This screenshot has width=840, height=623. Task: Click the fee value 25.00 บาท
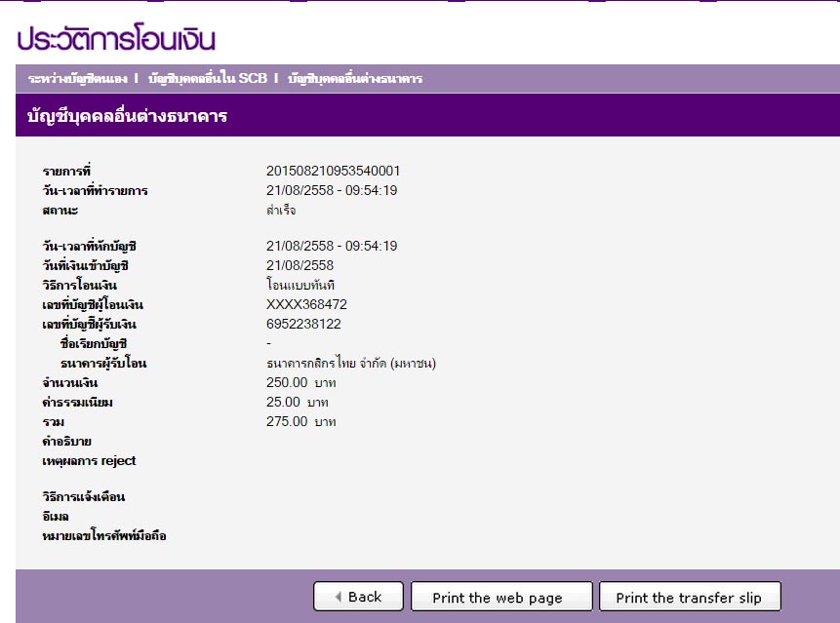point(297,403)
